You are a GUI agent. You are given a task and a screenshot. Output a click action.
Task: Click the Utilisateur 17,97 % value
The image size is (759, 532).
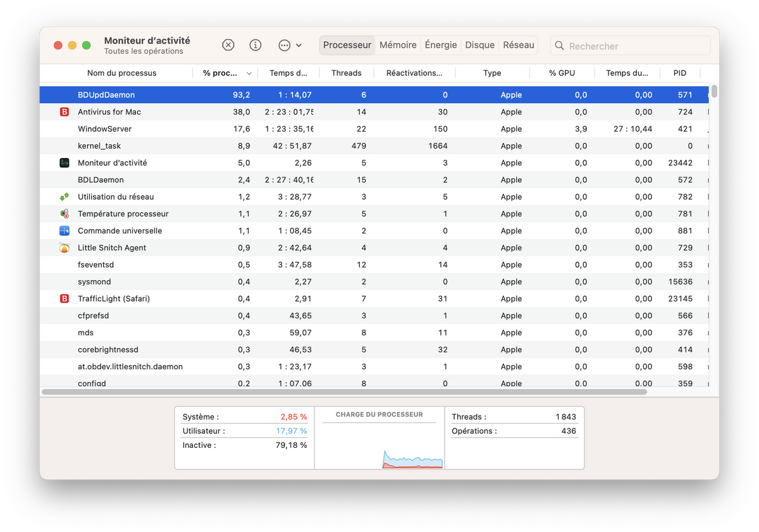click(291, 431)
